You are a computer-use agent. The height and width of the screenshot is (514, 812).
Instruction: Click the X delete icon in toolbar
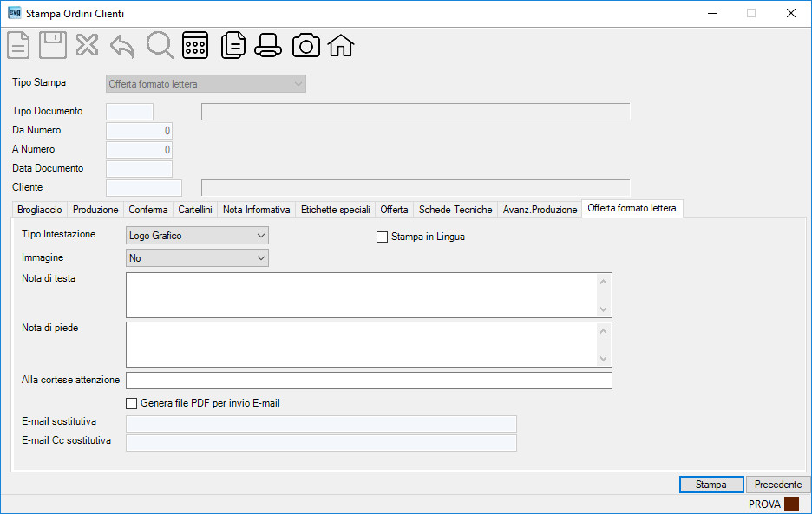pyautogui.click(x=87, y=45)
